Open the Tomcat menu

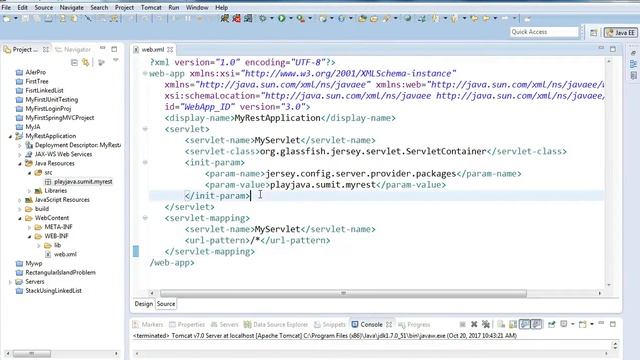pos(151,7)
